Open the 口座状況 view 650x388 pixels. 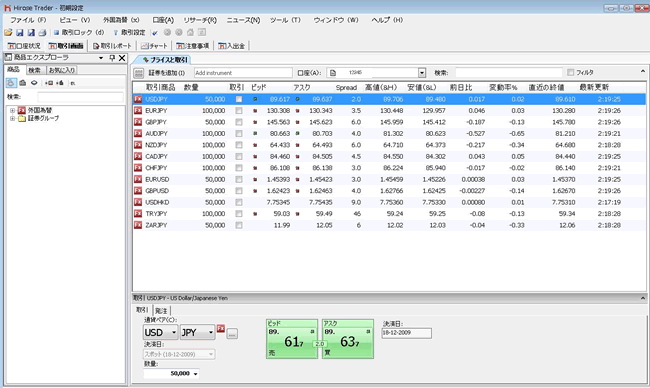pyautogui.click(x=24, y=46)
